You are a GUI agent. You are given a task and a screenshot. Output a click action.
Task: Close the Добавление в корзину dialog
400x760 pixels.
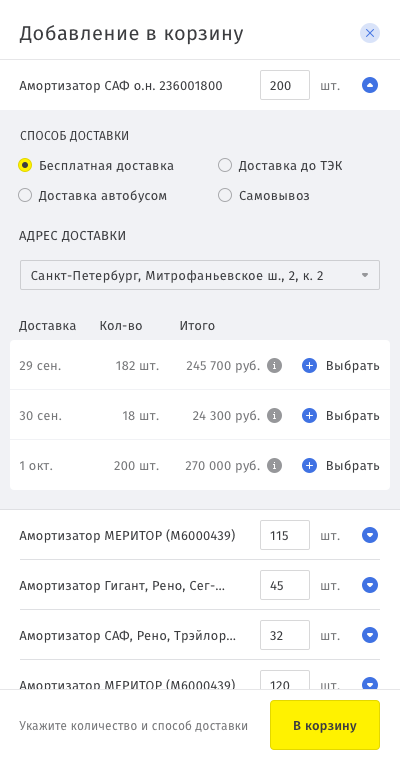[370, 33]
